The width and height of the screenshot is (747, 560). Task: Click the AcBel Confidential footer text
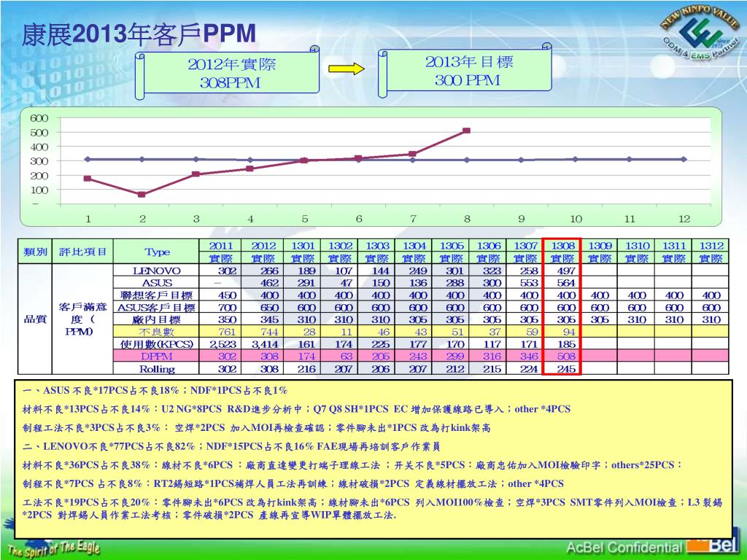click(624, 548)
